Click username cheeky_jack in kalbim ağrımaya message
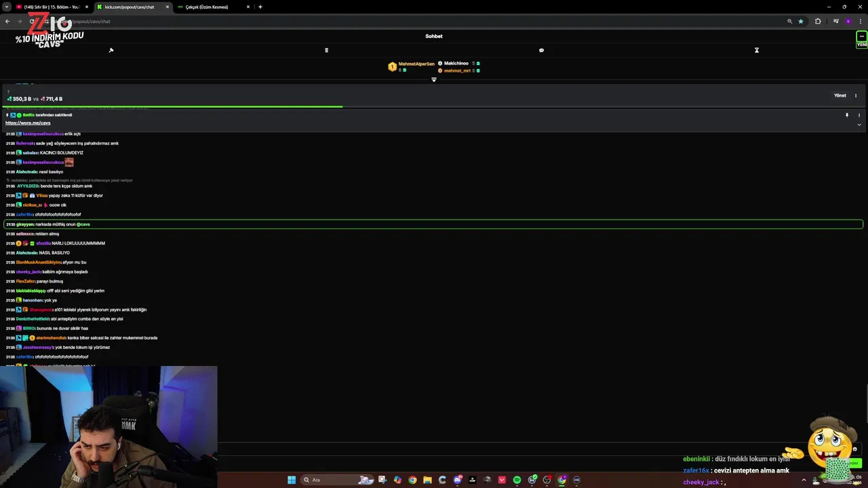The image size is (868, 488). point(28,272)
